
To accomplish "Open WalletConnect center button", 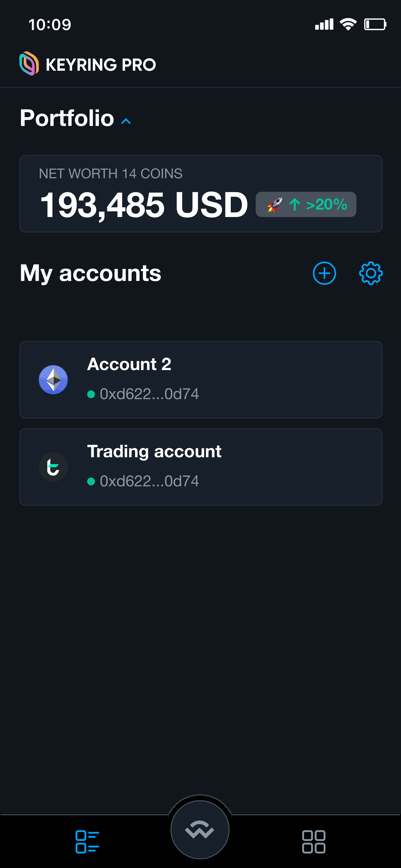I will pos(200,829).
